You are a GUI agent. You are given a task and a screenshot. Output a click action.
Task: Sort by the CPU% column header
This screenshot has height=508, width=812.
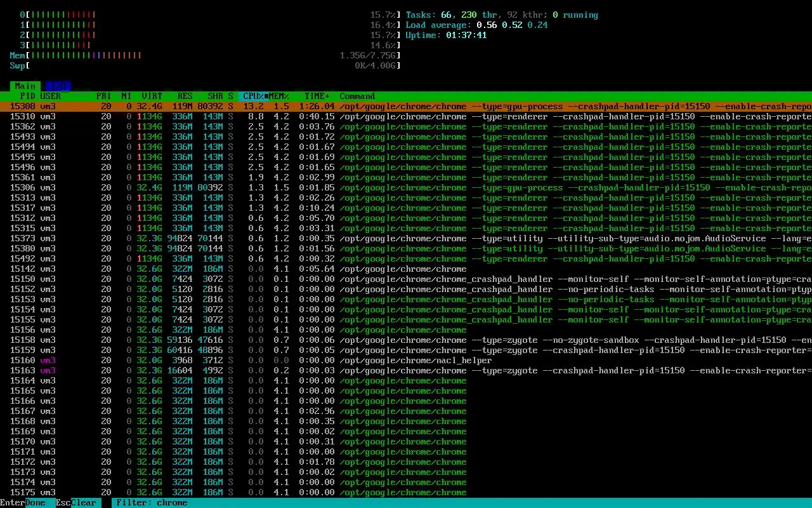pos(254,96)
